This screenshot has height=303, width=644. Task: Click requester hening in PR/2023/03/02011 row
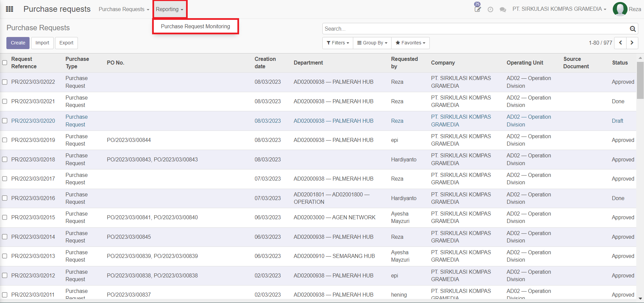[x=399, y=295]
